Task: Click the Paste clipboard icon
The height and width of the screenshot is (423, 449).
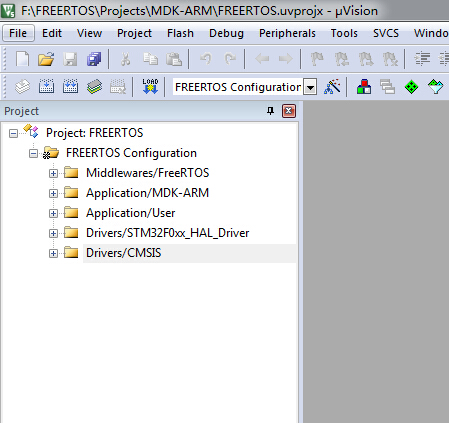Action: (174, 59)
